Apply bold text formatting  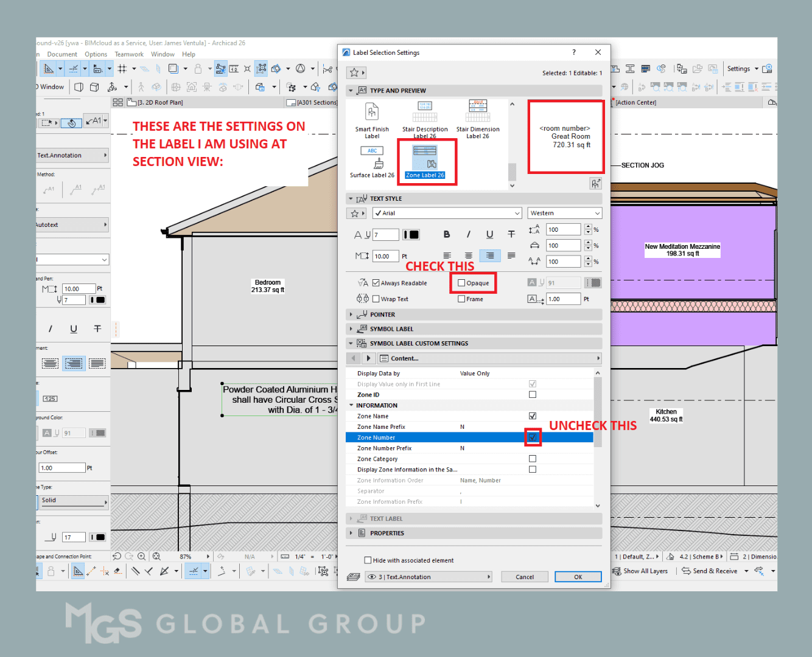(x=447, y=234)
